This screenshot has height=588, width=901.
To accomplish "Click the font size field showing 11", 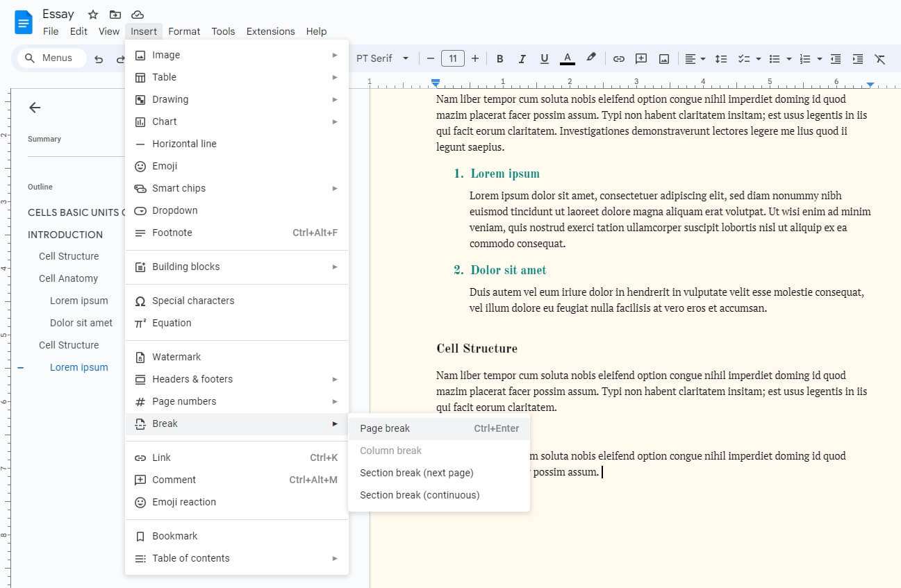I will tap(453, 58).
